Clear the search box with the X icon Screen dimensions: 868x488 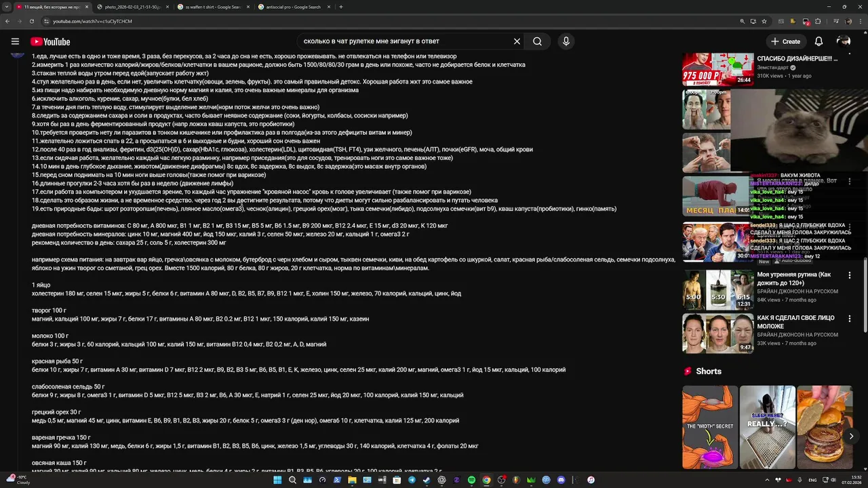pos(517,41)
